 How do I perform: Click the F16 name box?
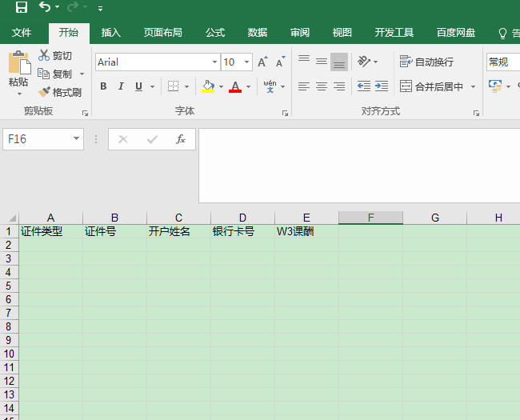tap(37, 139)
